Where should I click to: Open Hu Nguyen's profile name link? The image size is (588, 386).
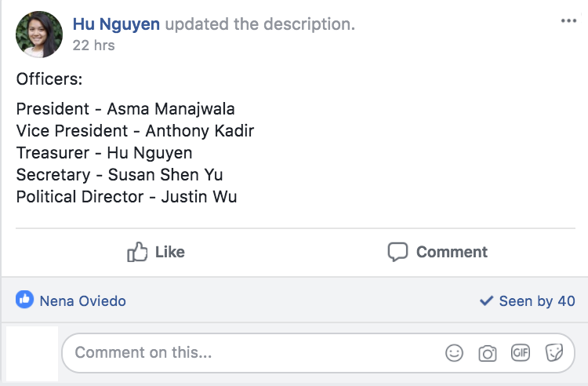[116, 24]
